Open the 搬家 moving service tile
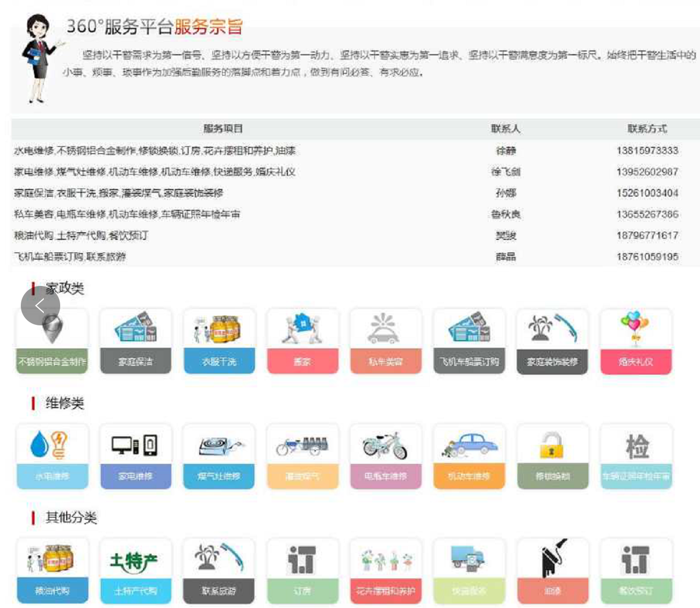Screen dimensions: 700x608 (302, 341)
